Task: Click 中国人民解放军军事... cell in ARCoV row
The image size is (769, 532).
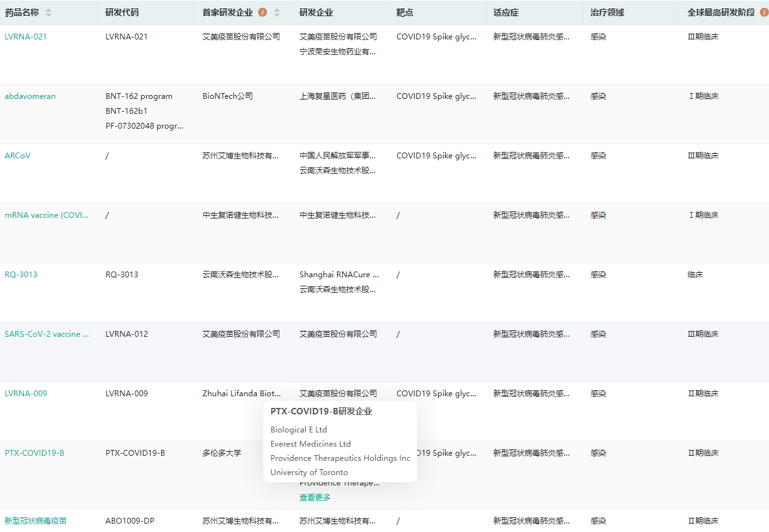Action: (x=338, y=155)
